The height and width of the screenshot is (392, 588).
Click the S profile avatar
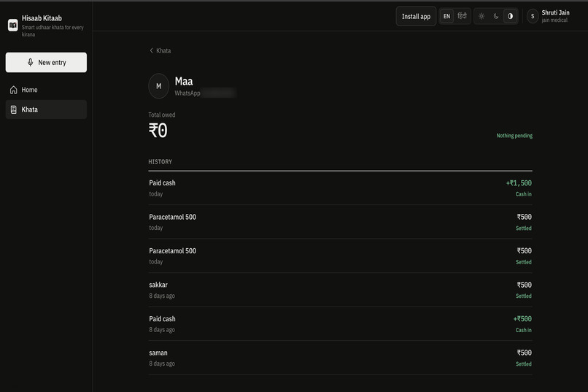(533, 16)
